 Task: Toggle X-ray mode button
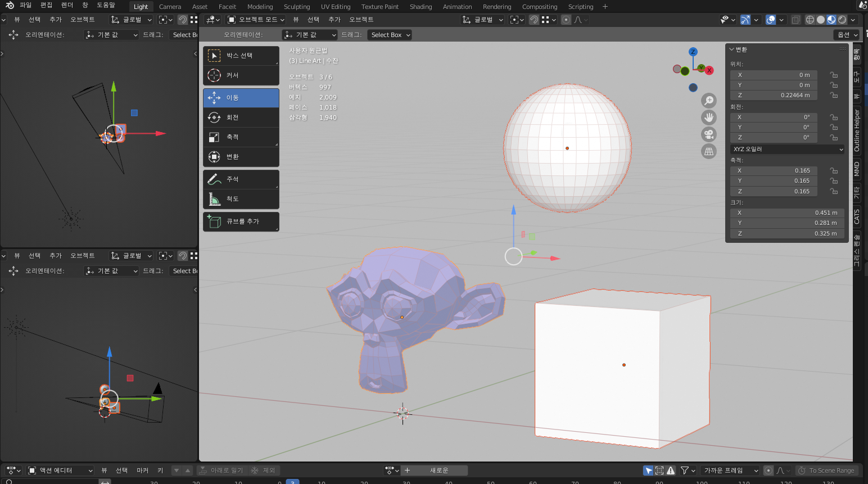(x=796, y=20)
